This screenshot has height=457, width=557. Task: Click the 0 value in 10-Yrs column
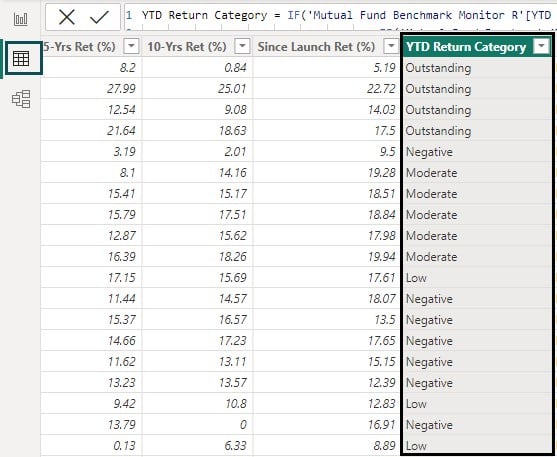click(x=197, y=424)
